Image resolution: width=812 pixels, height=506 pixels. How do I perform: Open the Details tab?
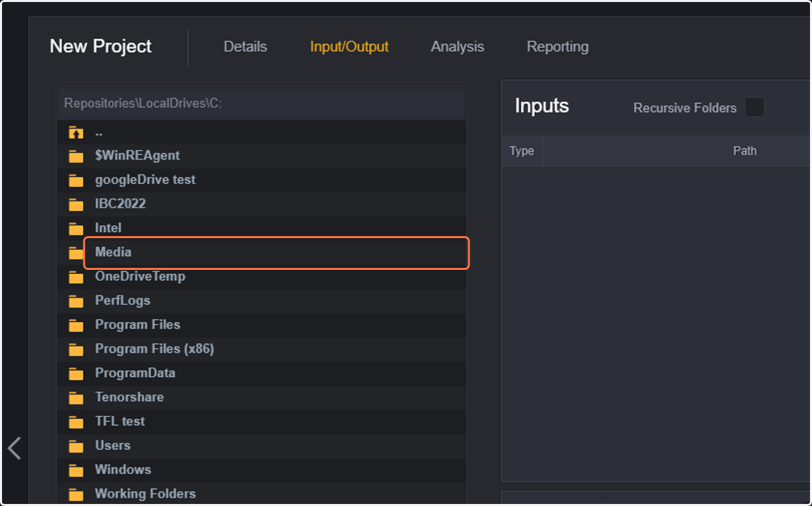(246, 47)
